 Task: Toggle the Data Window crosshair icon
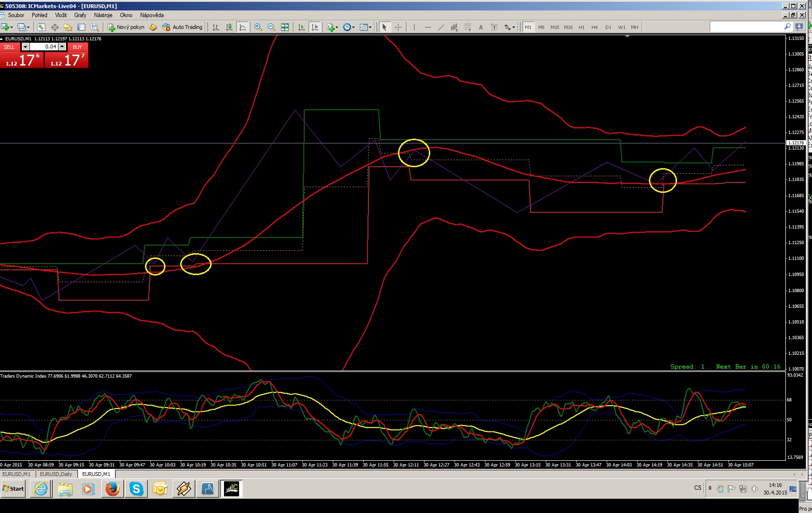click(x=55, y=27)
